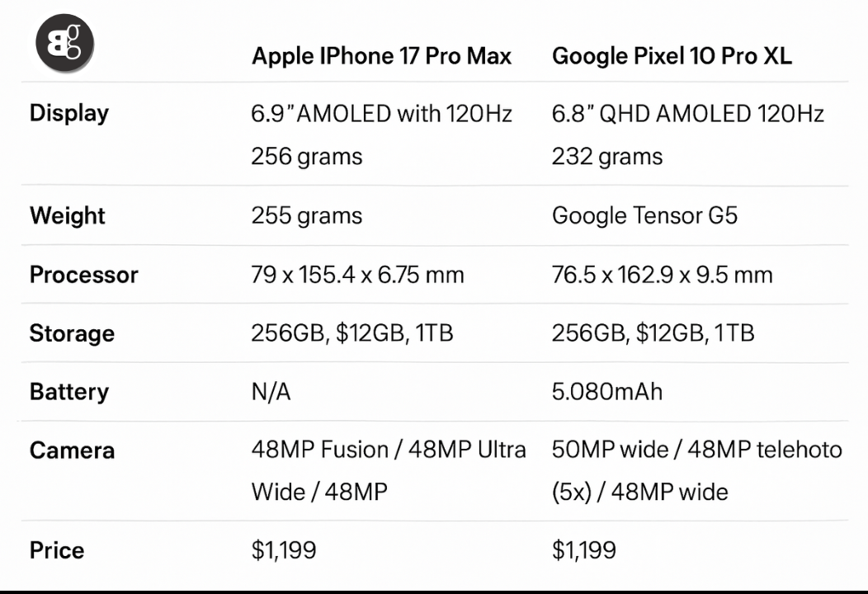The height and width of the screenshot is (594, 868).
Task: Select the Battery row label
Action: (x=69, y=392)
